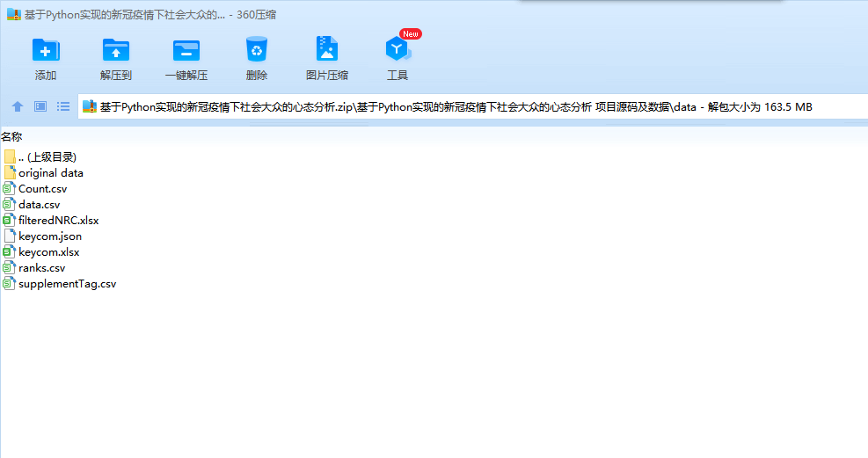Click the zip archive icon in path bar
This screenshot has width=868, height=458.
pyautogui.click(x=90, y=106)
